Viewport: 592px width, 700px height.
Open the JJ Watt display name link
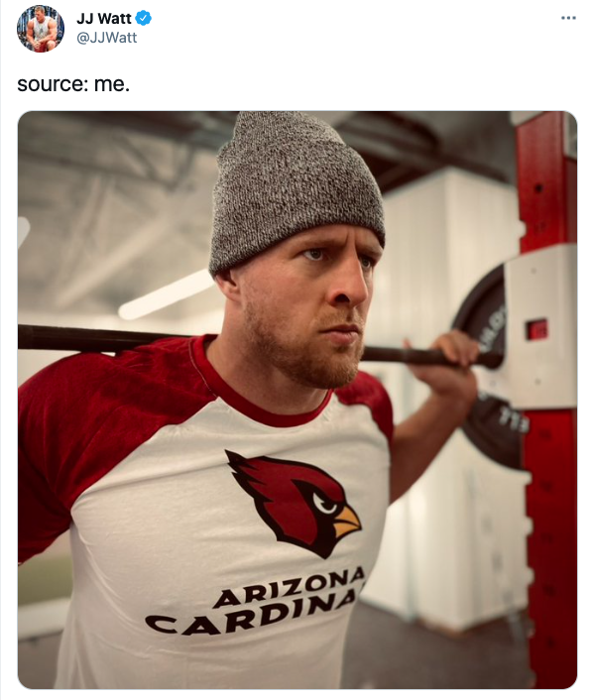pyautogui.click(x=103, y=18)
